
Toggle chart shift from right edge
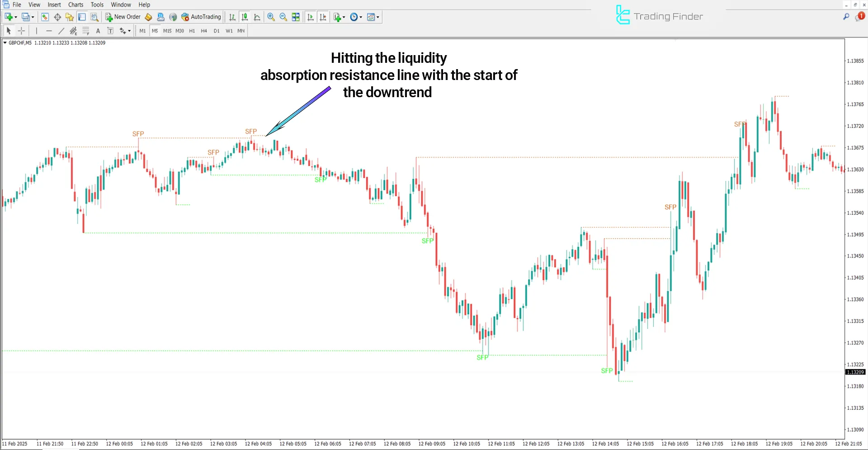coord(323,17)
